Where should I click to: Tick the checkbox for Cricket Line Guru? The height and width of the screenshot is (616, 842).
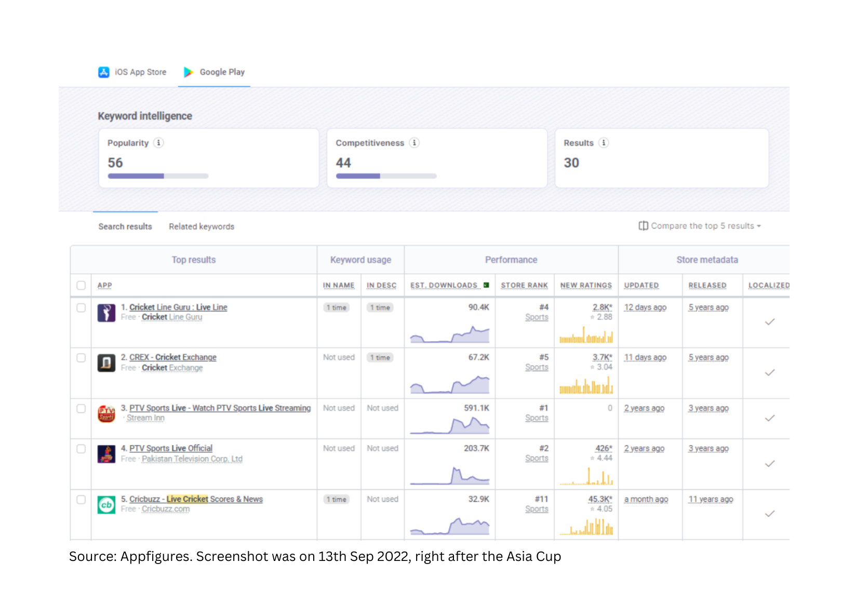point(81,307)
